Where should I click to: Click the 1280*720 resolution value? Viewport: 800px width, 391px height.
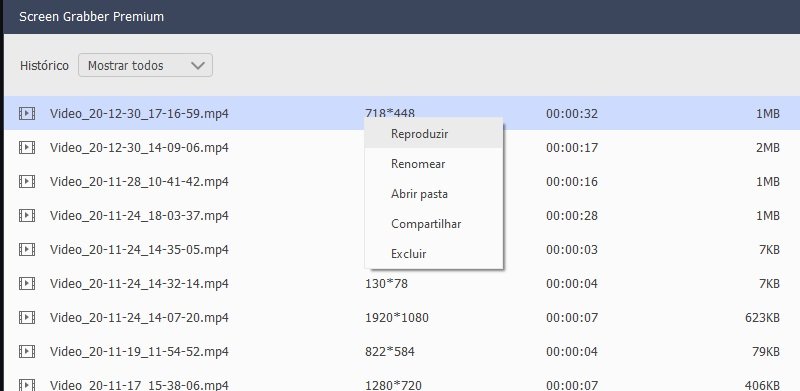point(393,385)
